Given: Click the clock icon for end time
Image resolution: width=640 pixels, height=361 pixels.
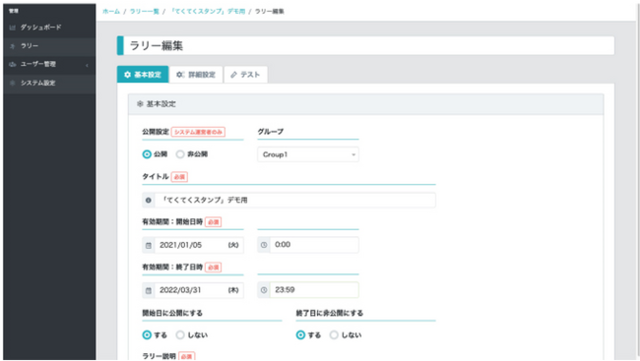Looking at the screenshot, I should [x=264, y=290].
